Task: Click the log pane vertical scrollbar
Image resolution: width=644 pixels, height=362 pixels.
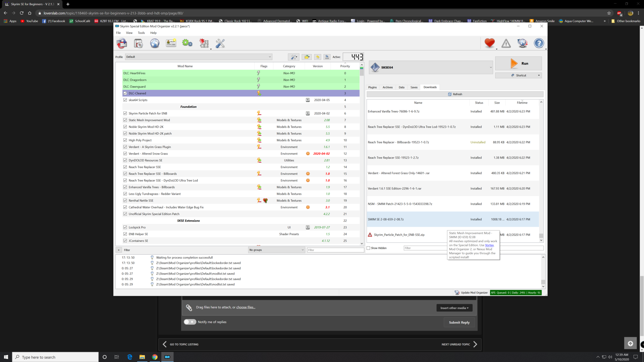Action: 543,272
